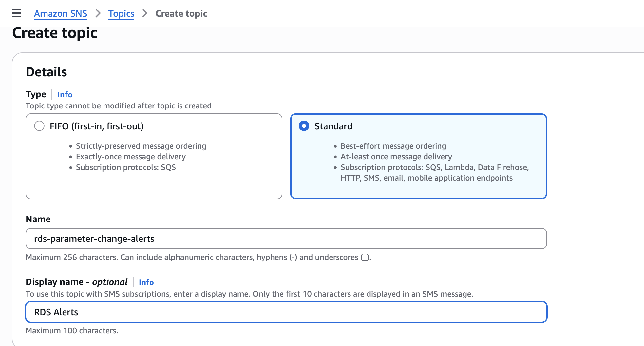Open the navigation sidebar menu
Screen dimensions: 644x346
point(16,13)
